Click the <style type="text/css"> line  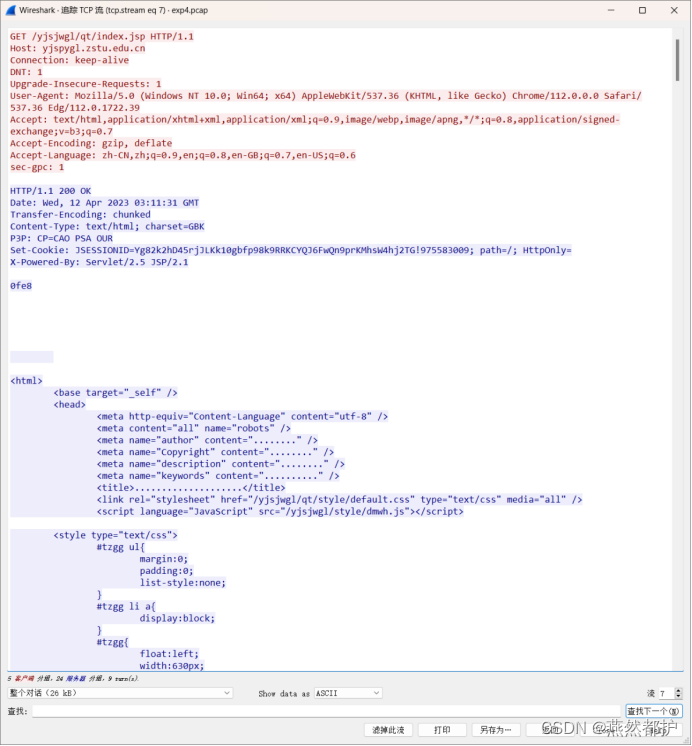click(115, 535)
